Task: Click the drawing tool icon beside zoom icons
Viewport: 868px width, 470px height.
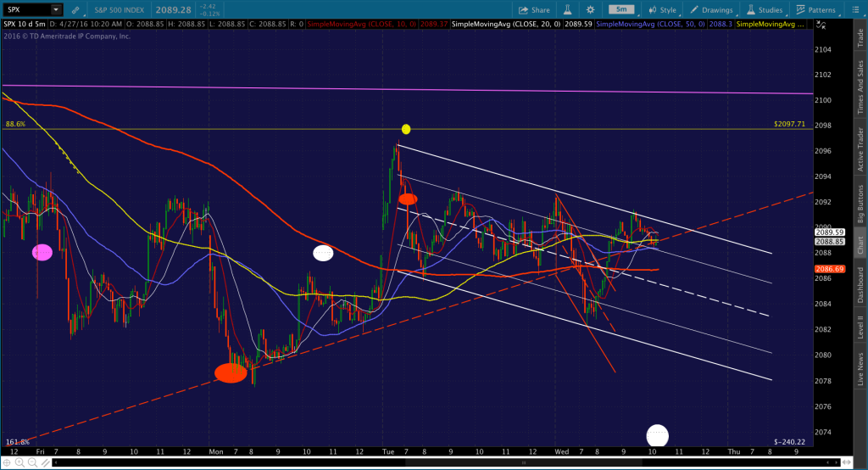Action: pos(44,462)
